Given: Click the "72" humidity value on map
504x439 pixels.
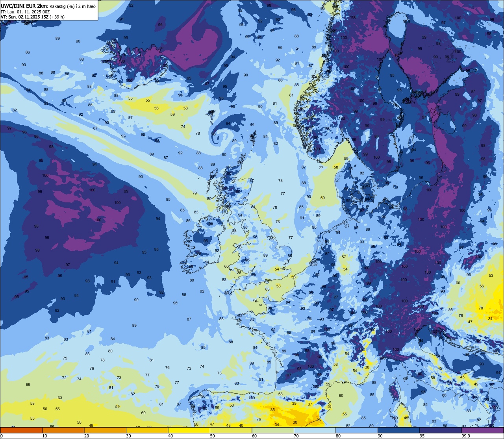Looking at the screenshot, I should click(64, 378).
